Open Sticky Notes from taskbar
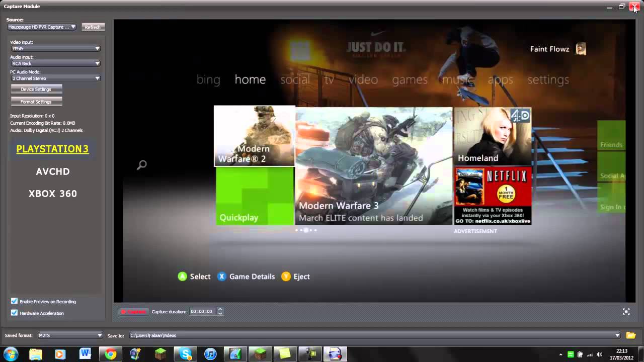This screenshot has height=362, width=644. 285,354
